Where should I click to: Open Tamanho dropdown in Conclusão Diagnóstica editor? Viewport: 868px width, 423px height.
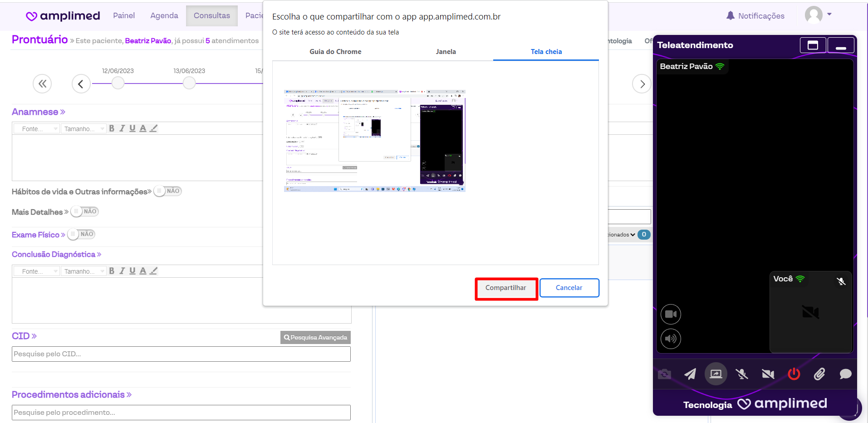click(83, 271)
